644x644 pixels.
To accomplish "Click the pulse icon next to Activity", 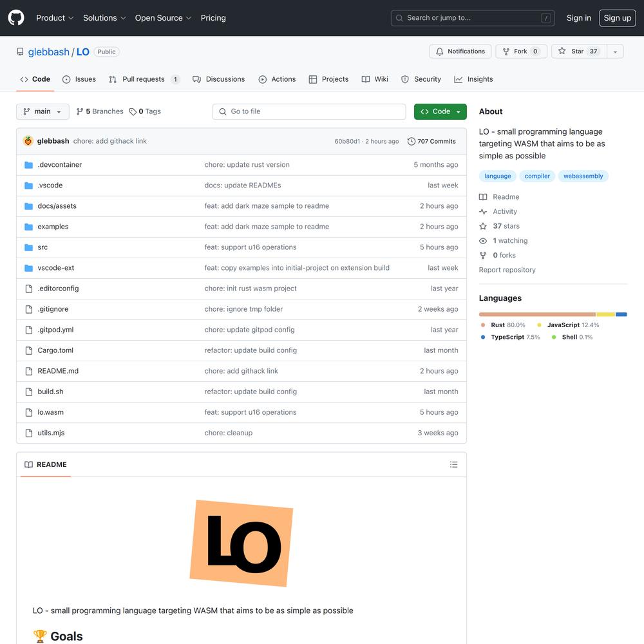I will pos(483,211).
